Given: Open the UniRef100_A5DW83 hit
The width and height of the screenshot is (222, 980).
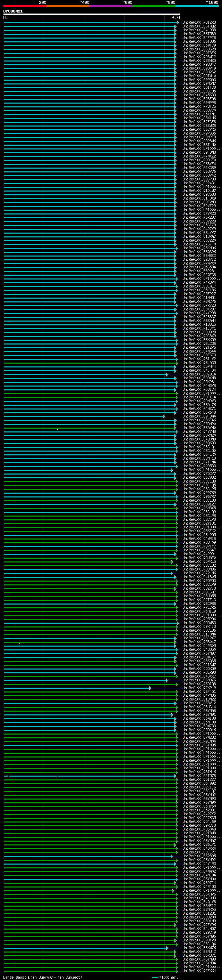Looking at the screenshot, I should 199,623.
